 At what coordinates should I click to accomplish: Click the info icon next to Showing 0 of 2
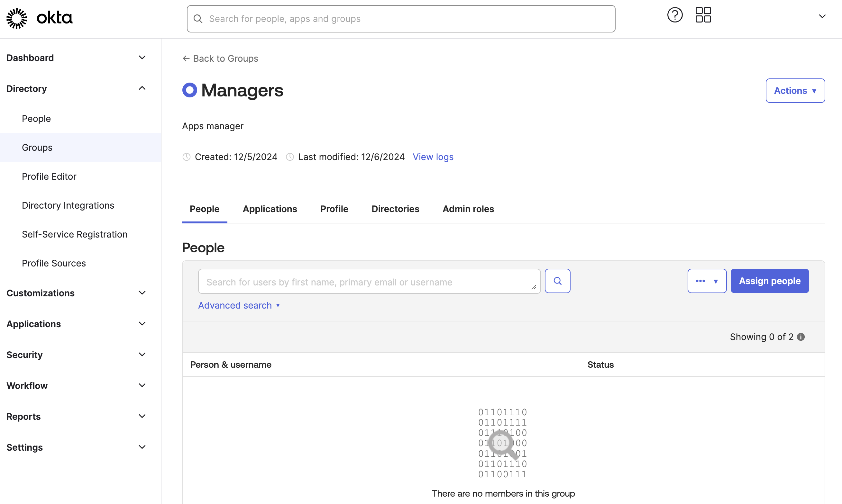click(801, 337)
